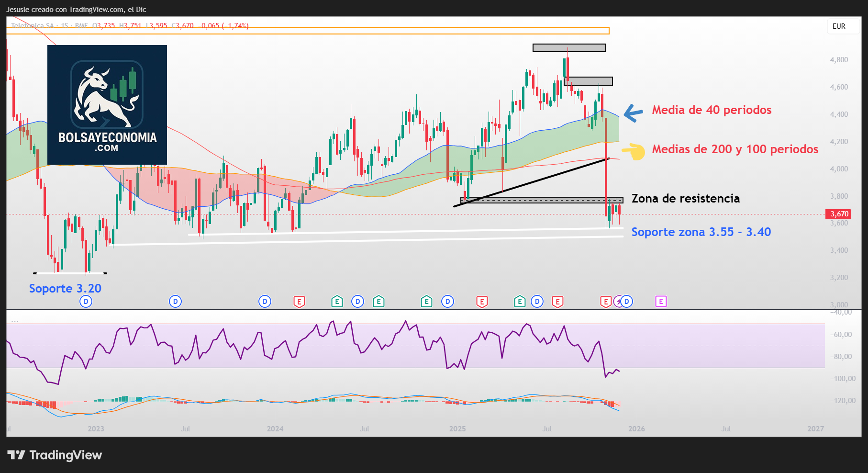
Task: Click the 2025 label on the time axis
Action: click(458, 429)
